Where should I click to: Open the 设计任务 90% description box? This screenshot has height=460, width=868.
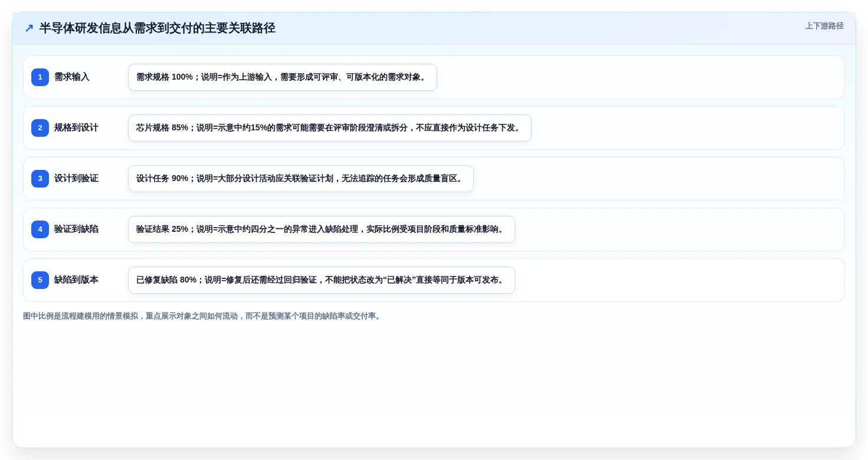pyautogui.click(x=301, y=179)
